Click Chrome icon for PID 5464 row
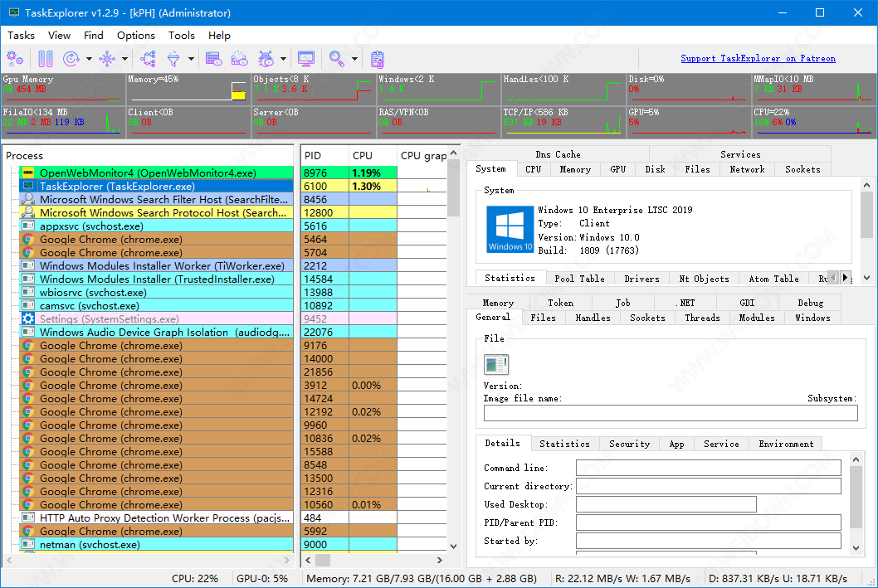The width and height of the screenshot is (878, 588). (x=28, y=240)
